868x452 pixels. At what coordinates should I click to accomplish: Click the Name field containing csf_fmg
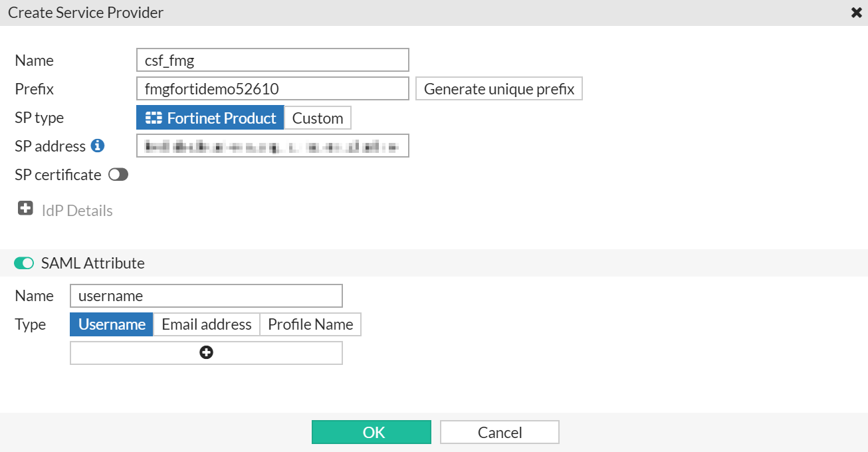click(x=272, y=59)
